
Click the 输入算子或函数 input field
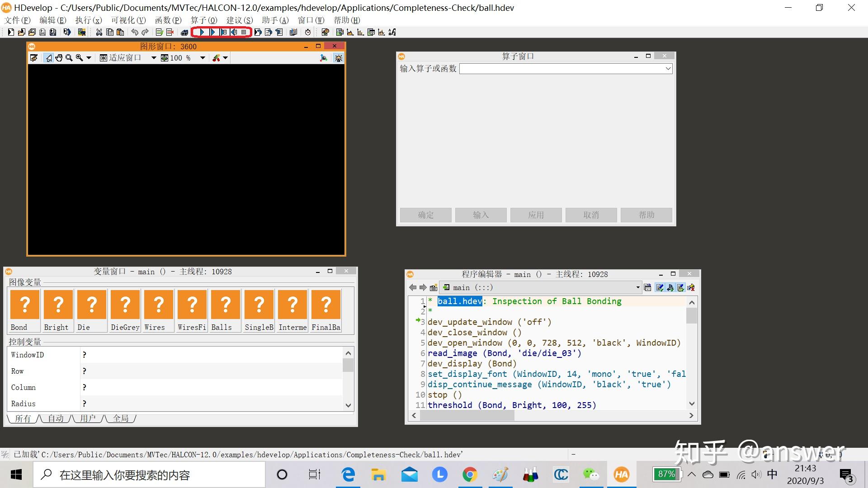pyautogui.click(x=561, y=69)
